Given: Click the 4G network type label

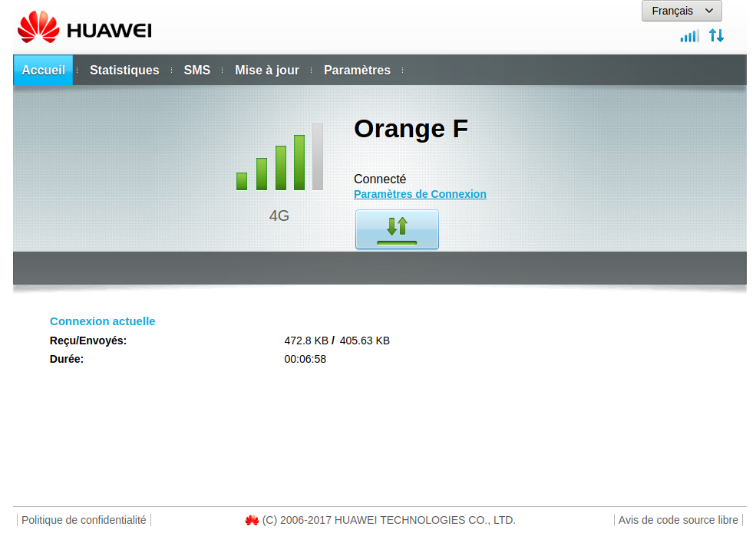Looking at the screenshot, I should click(x=279, y=216).
